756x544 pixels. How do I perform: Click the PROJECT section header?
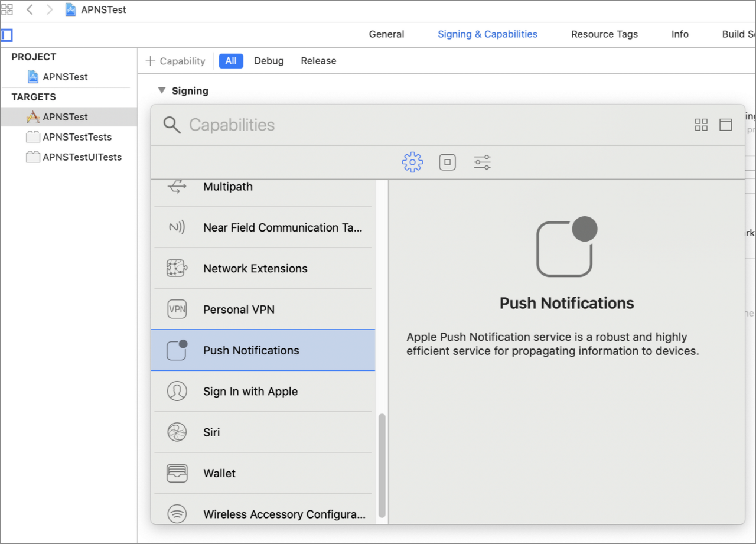click(x=34, y=57)
